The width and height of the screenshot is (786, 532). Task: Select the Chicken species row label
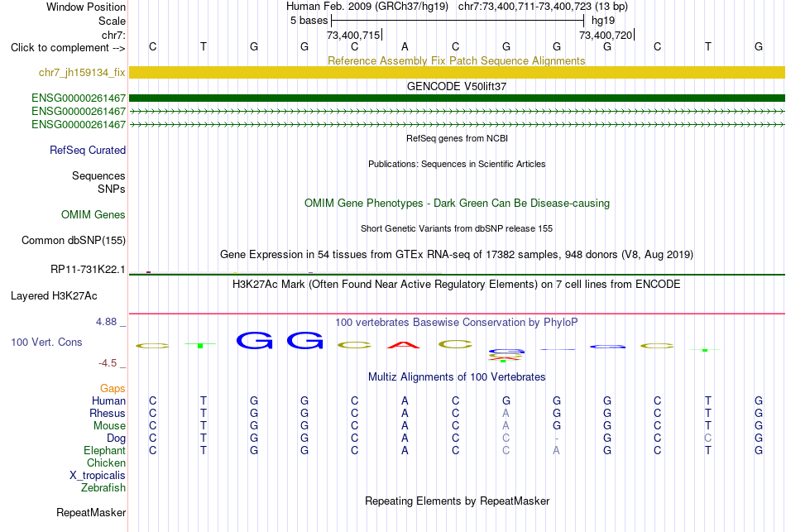106,463
